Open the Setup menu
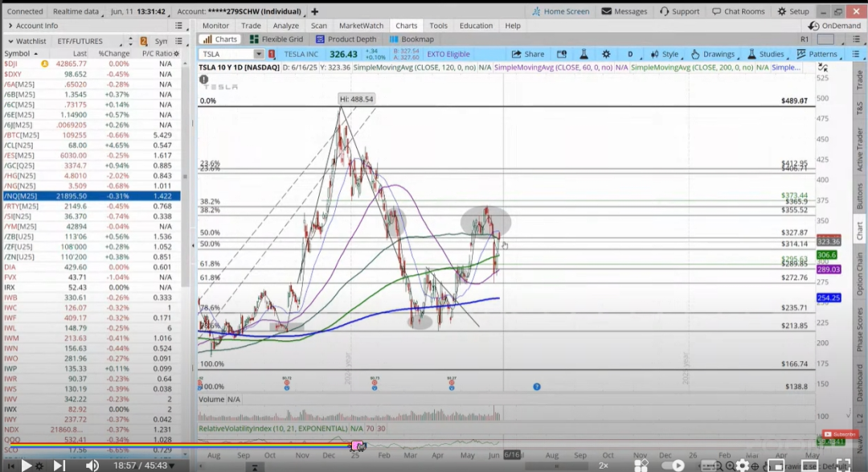The width and height of the screenshot is (868, 472). click(x=792, y=11)
